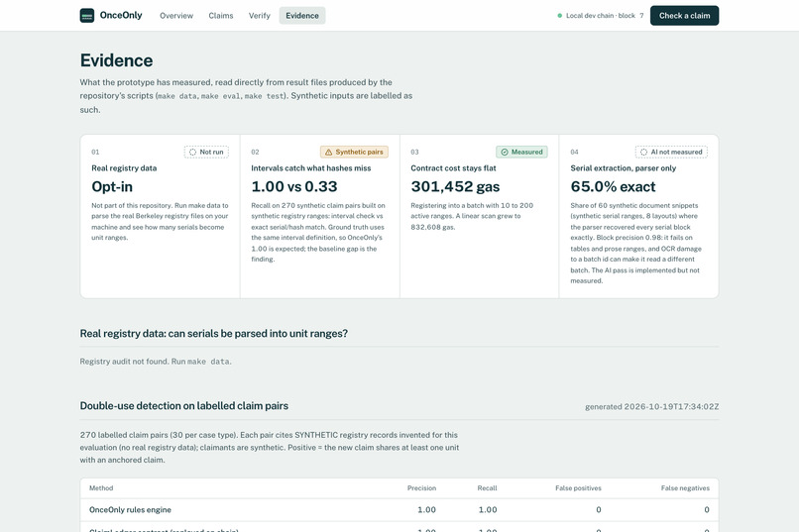This screenshot has width=799, height=532.
Task: Click card number 01 label
Action: (95, 153)
